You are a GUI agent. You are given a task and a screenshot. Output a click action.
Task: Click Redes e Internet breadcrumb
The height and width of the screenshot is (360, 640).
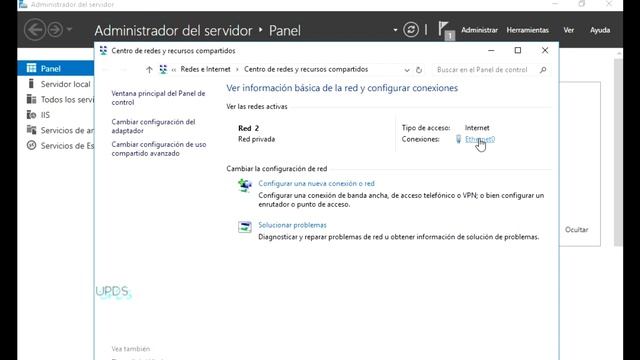pos(205,69)
